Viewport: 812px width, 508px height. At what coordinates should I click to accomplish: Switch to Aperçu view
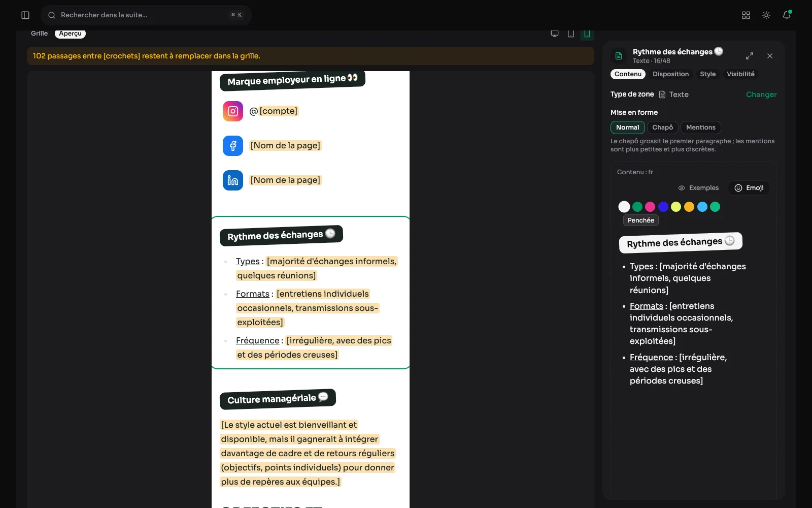point(70,34)
